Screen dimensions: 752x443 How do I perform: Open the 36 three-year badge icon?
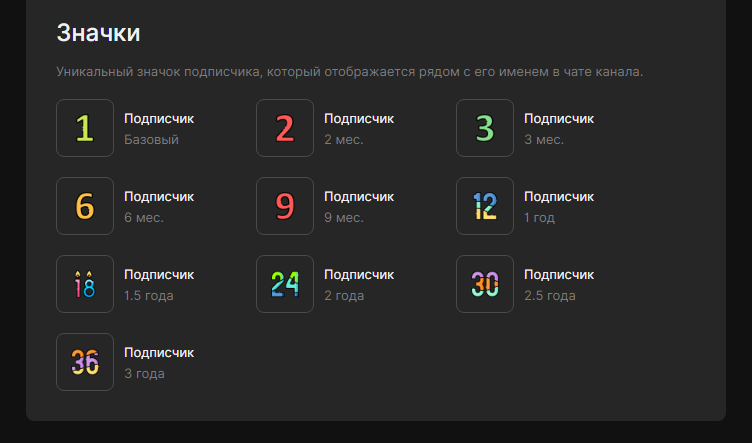[85, 362]
